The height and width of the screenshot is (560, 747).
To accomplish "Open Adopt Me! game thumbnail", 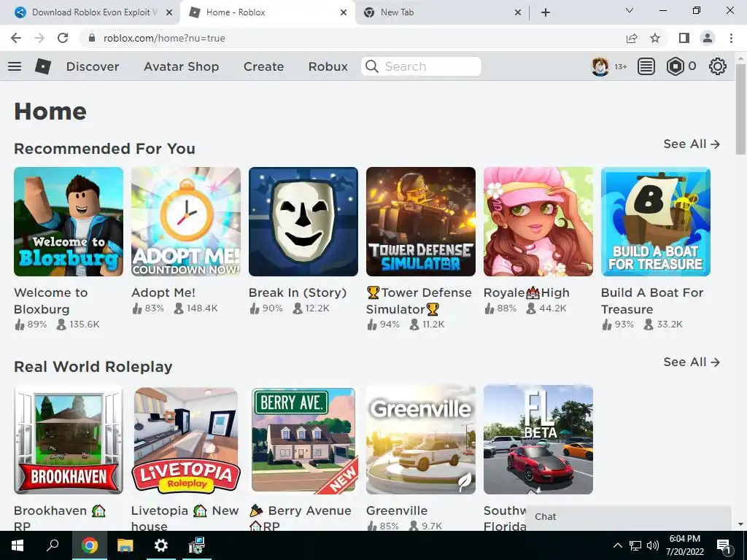I will (x=186, y=222).
